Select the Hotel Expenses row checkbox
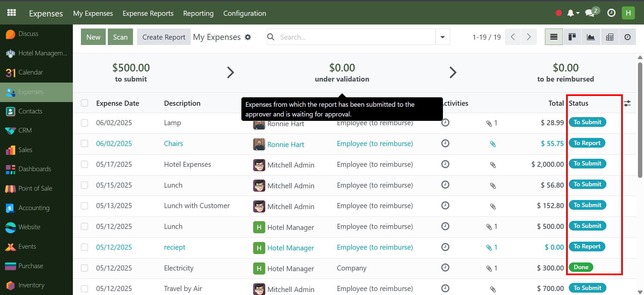 tap(85, 164)
